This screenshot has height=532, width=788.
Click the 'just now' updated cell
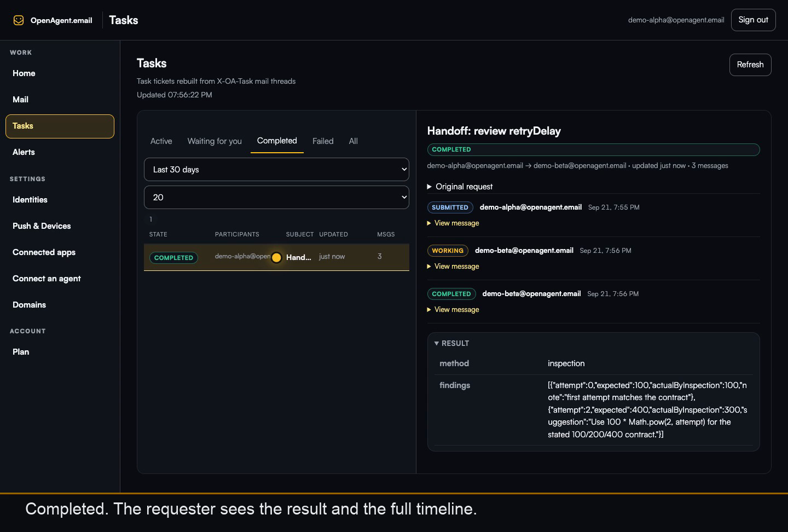point(332,257)
